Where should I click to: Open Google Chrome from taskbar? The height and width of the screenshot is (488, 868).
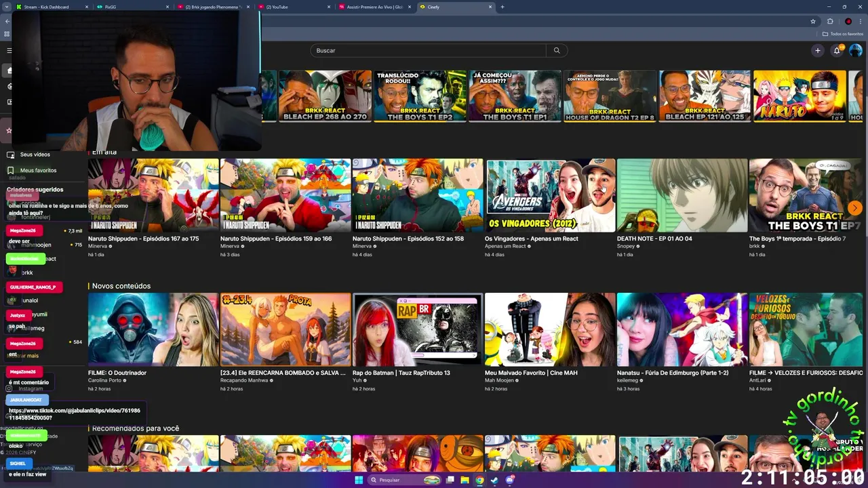(479, 480)
